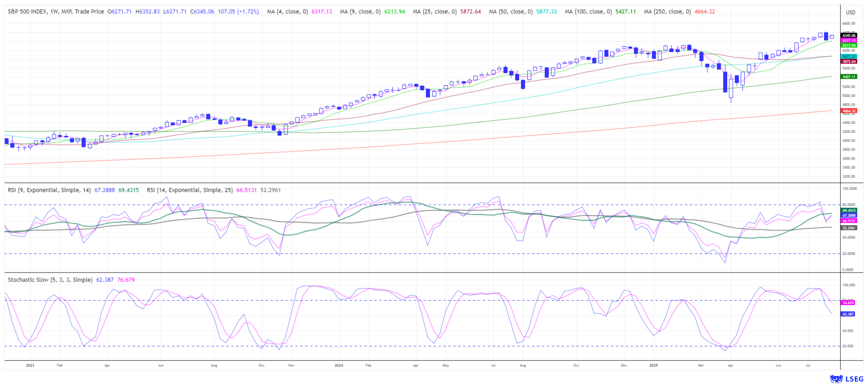Viewport: 868px width, 384px height.
Task: Click the RSI (9, Exponential, Simple, 14) legend
Action: [x=49, y=190]
